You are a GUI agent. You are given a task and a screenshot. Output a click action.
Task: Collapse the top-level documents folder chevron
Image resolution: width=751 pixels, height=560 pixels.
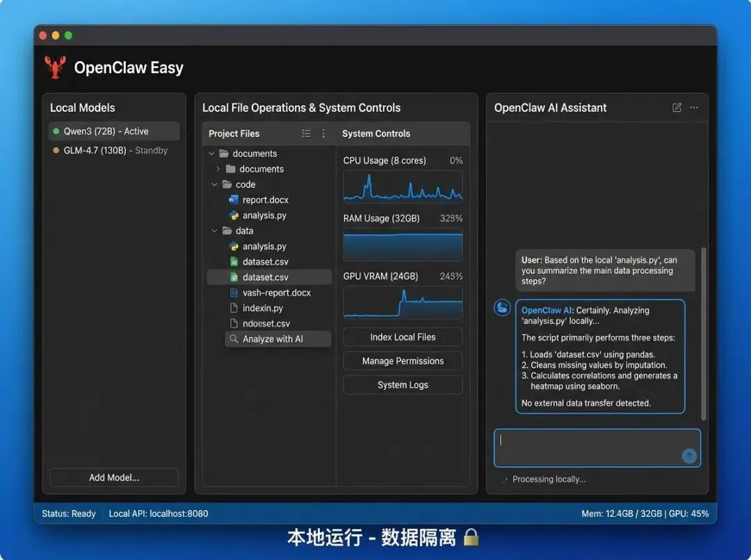coord(211,154)
